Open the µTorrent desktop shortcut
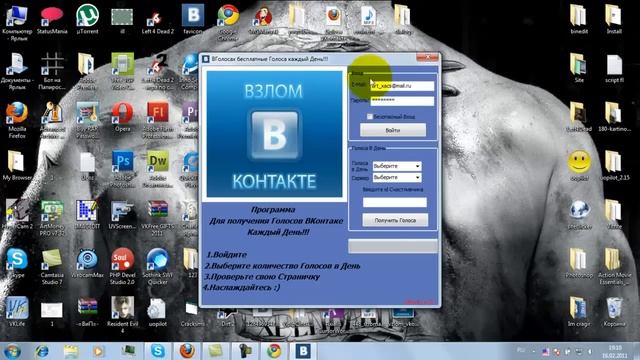Viewport: 640px width, 360px height. (x=87, y=19)
